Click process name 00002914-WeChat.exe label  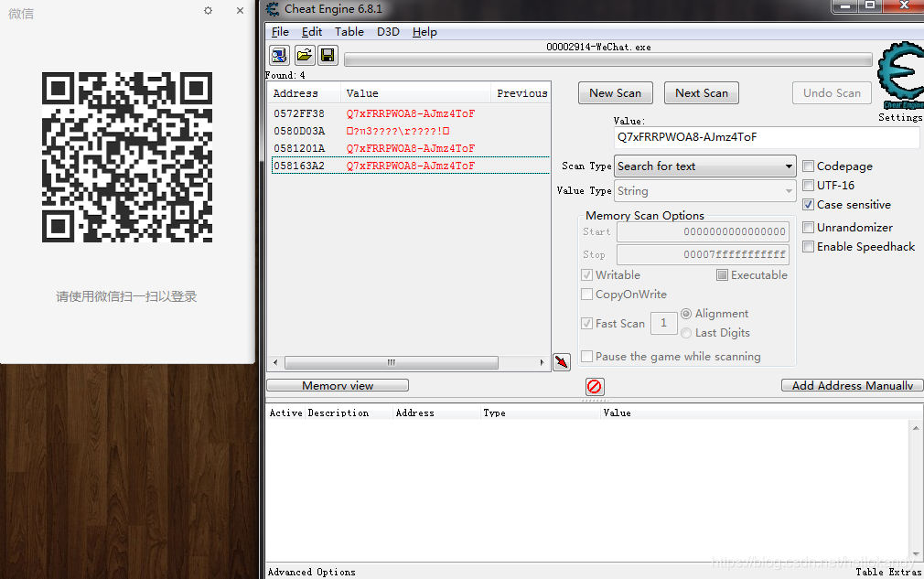[598, 48]
